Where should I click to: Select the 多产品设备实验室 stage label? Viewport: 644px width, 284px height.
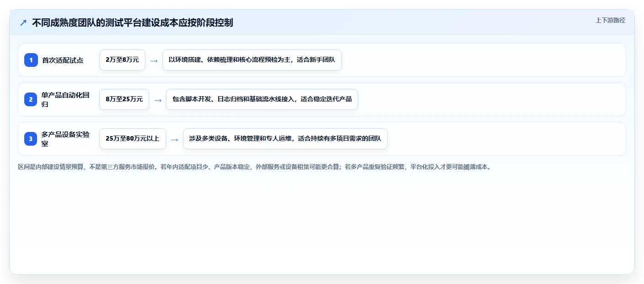click(x=65, y=139)
